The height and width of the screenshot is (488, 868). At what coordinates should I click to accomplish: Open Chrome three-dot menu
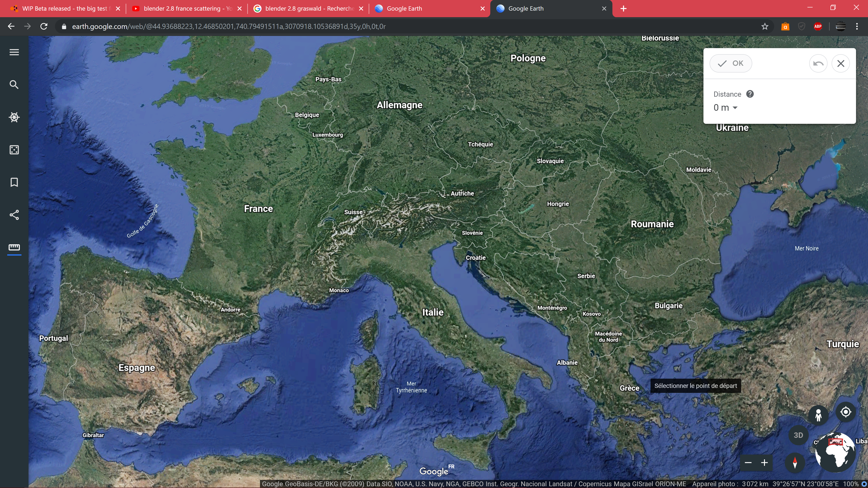857,26
